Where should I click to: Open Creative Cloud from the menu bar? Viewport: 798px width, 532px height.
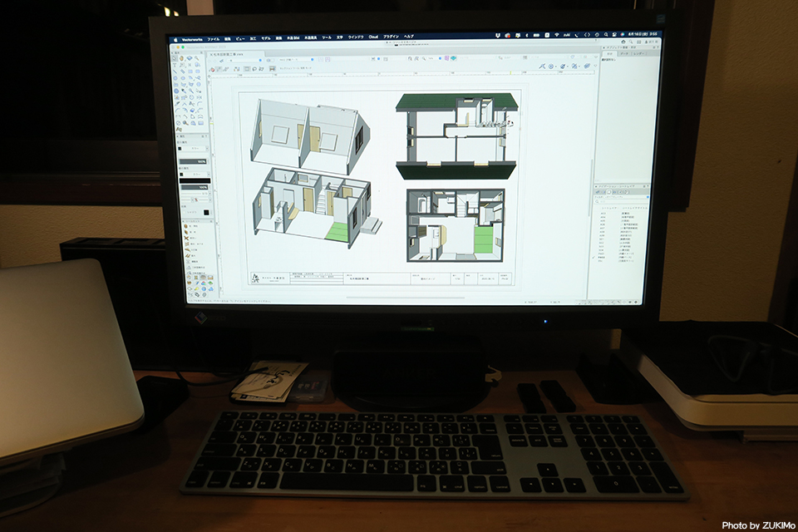pos(507,36)
